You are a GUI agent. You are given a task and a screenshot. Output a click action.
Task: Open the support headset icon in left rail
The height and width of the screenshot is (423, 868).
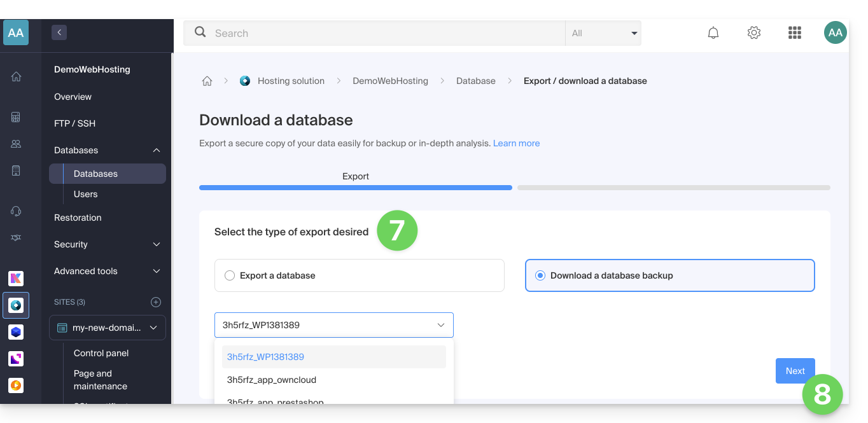point(17,211)
